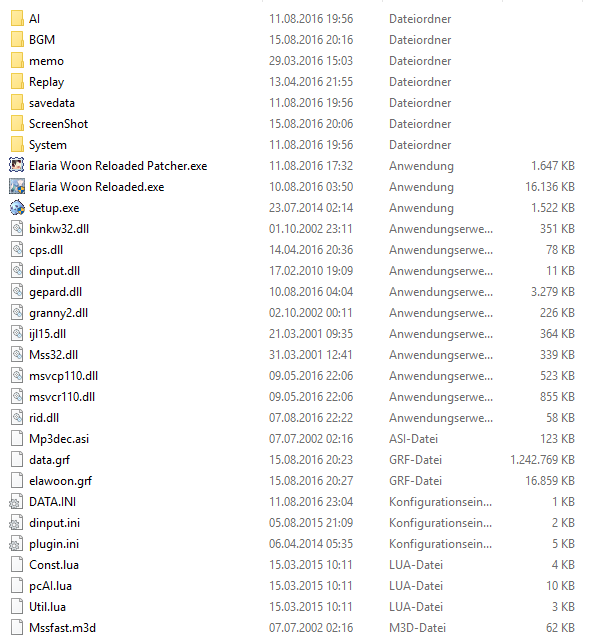The width and height of the screenshot is (606, 641).
Task: Click the msvcp110.dll file icon
Action: click(x=17, y=376)
